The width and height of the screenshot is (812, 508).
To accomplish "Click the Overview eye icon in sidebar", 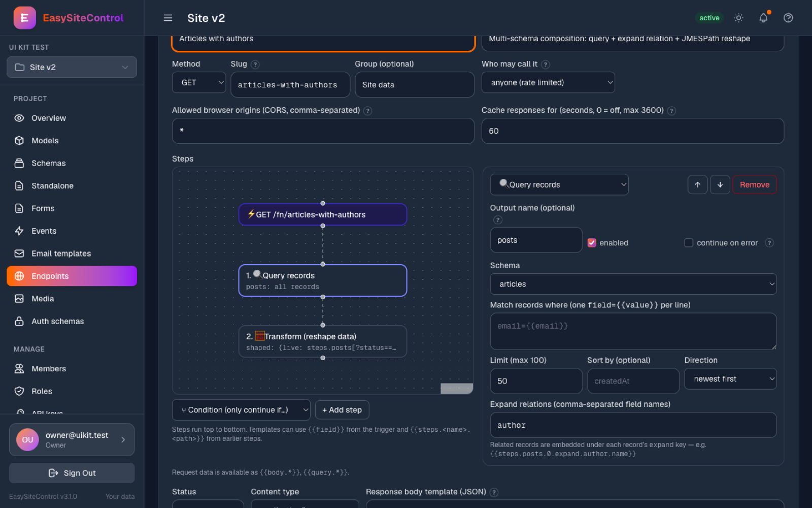I will 19,118.
